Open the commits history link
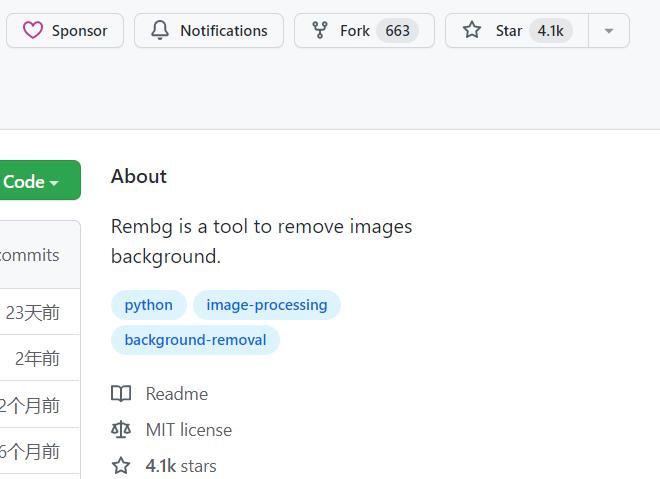Screen dimensions: 660x479 click(x=30, y=255)
